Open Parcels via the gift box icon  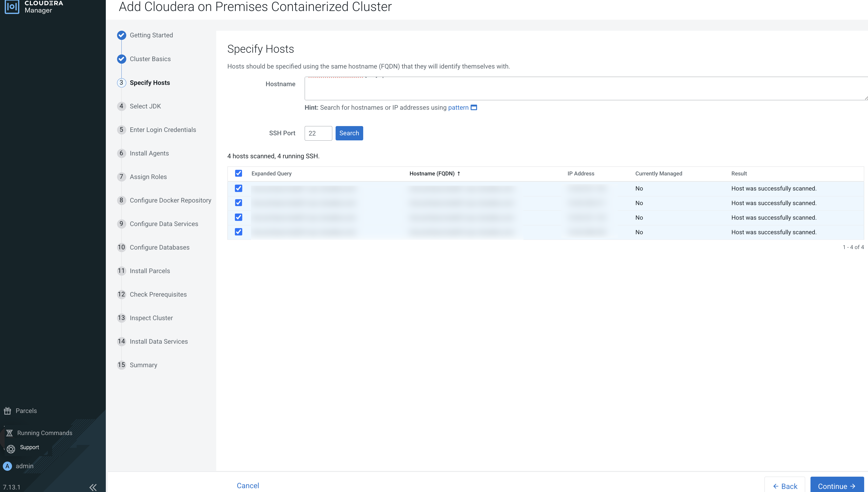pos(7,411)
